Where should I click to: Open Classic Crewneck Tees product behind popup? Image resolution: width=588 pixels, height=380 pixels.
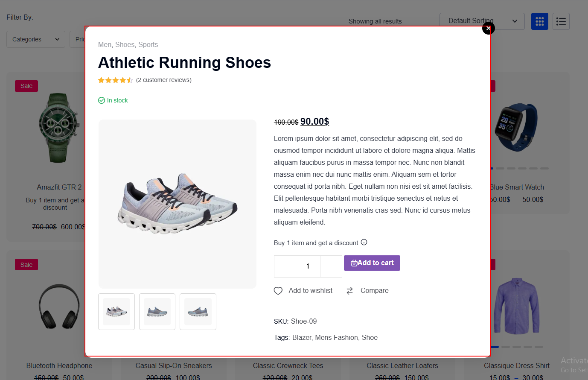[288, 365]
